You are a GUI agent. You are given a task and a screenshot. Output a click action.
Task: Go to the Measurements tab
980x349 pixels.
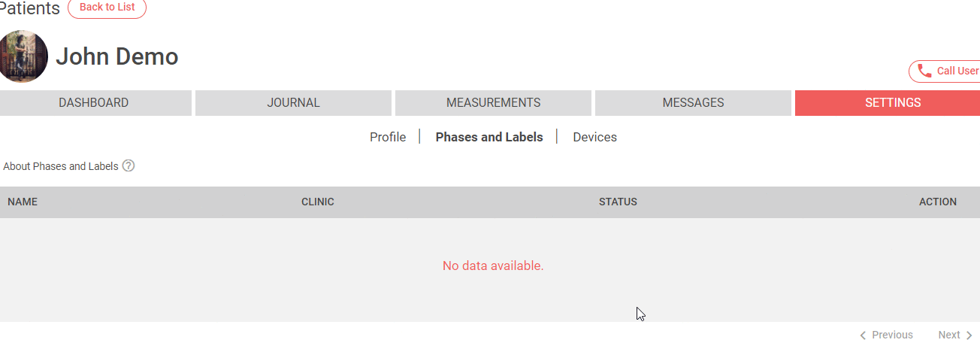point(493,103)
